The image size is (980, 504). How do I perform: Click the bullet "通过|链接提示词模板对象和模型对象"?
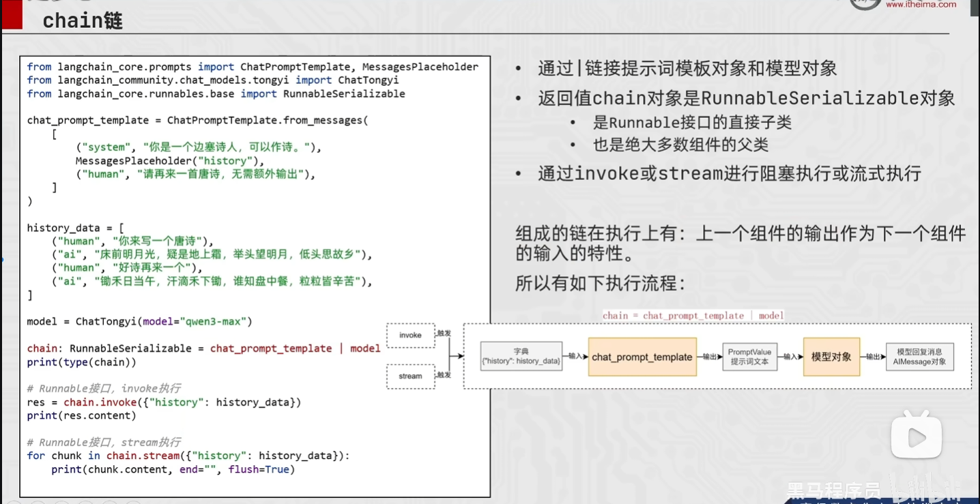pos(687,68)
